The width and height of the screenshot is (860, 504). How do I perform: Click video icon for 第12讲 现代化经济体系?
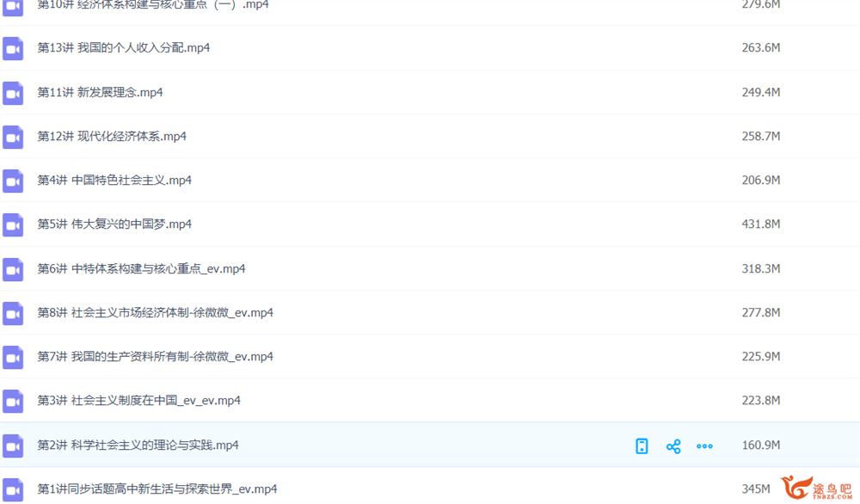click(13, 137)
